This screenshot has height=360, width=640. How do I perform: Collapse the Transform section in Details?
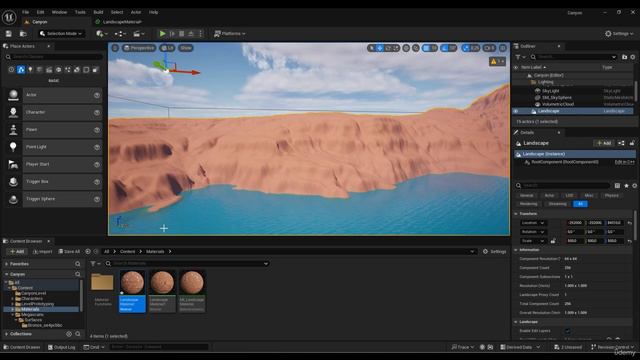coord(516,214)
